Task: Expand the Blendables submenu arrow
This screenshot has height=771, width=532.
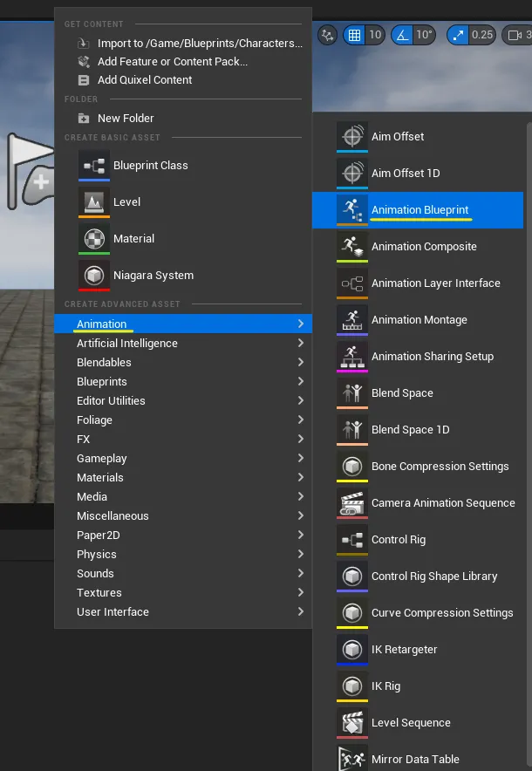Action: pos(300,362)
